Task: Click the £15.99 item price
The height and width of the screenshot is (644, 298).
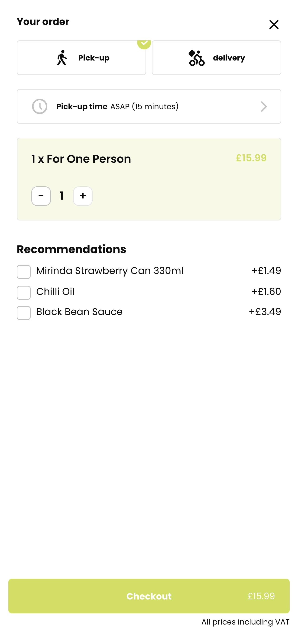Action: pos(251,158)
